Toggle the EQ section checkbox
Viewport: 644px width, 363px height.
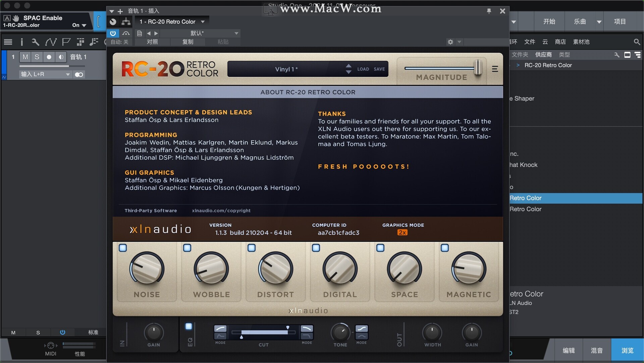(x=189, y=326)
